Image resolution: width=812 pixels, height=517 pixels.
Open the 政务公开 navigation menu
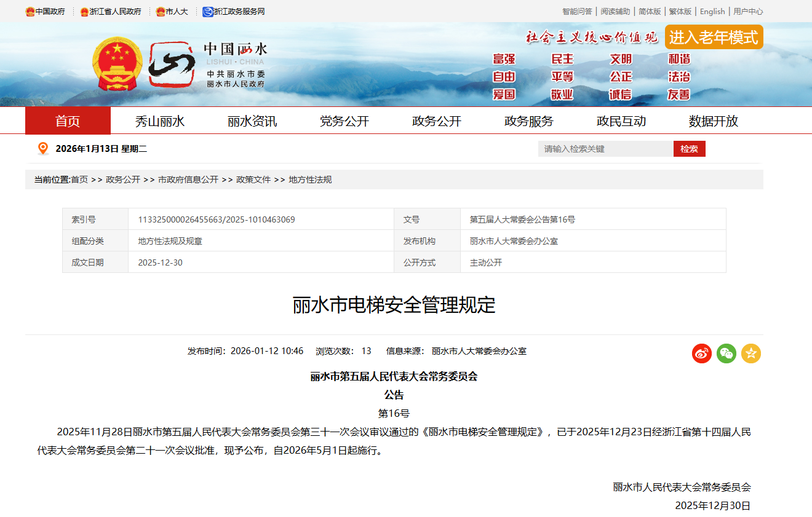point(436,121)
